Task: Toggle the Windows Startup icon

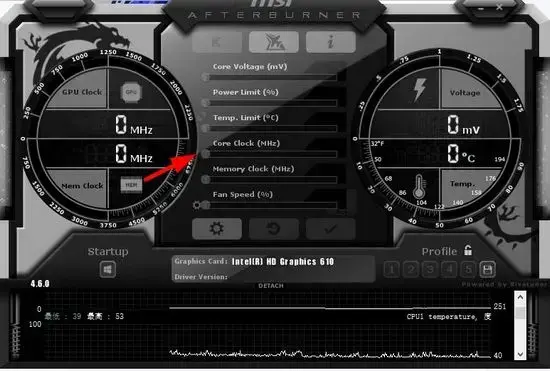Action: pyautogui.click(x=108, y=269)
